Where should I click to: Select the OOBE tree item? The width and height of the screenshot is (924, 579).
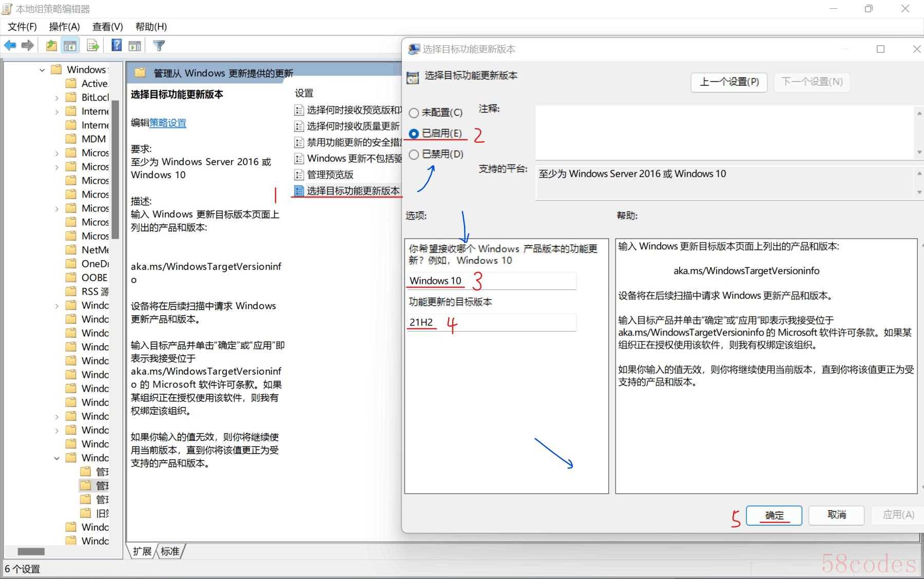click(94, 277)
